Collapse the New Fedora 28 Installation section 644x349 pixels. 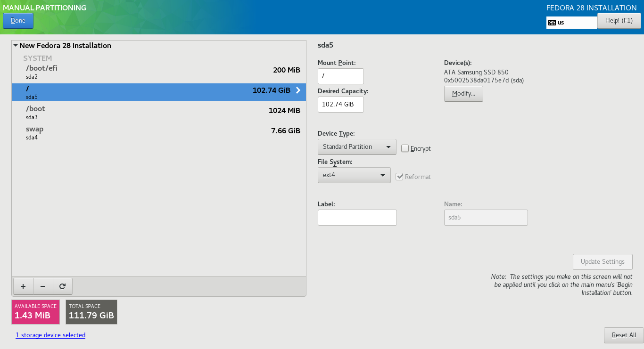point(16,46)
